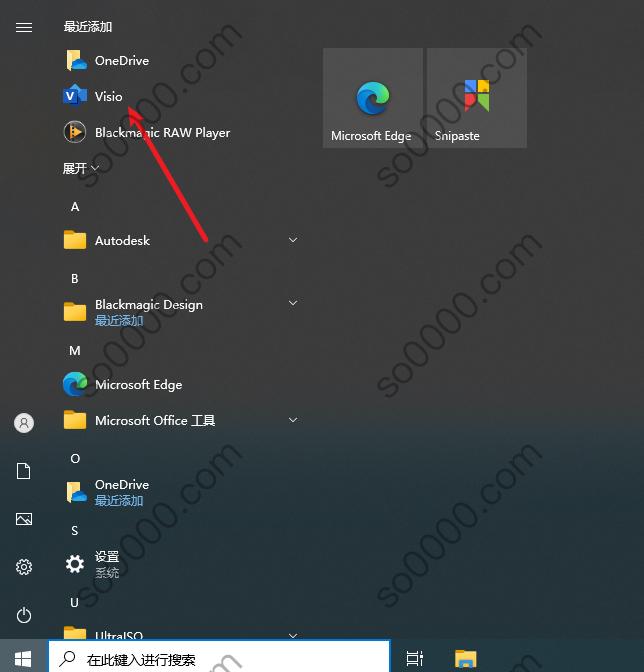Click the user account icon in sidebar

[x=24, y=423]
